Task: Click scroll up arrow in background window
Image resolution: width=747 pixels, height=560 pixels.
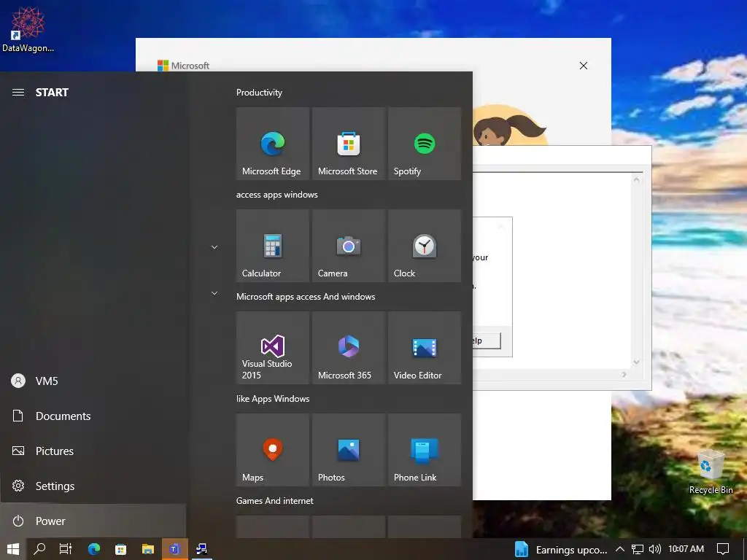Action: point(636,179)
